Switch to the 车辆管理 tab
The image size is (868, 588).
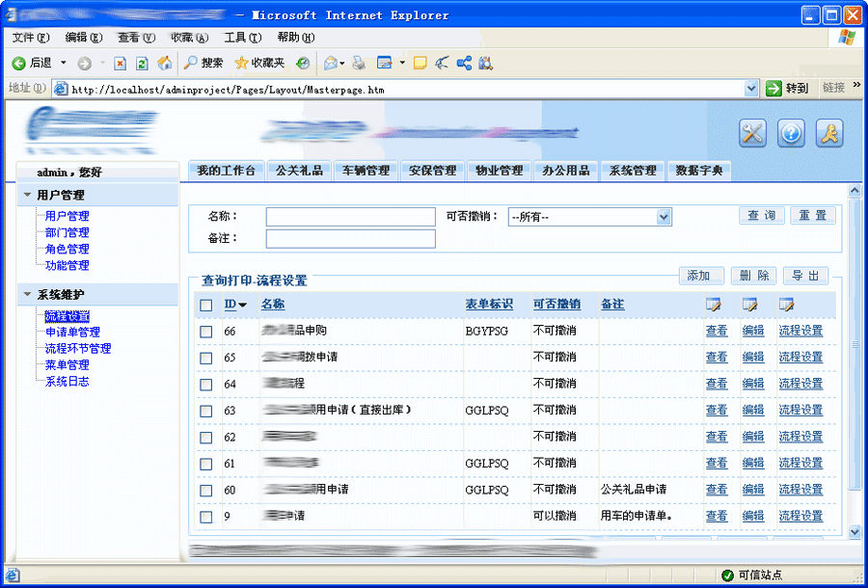(x=366, y=171)
